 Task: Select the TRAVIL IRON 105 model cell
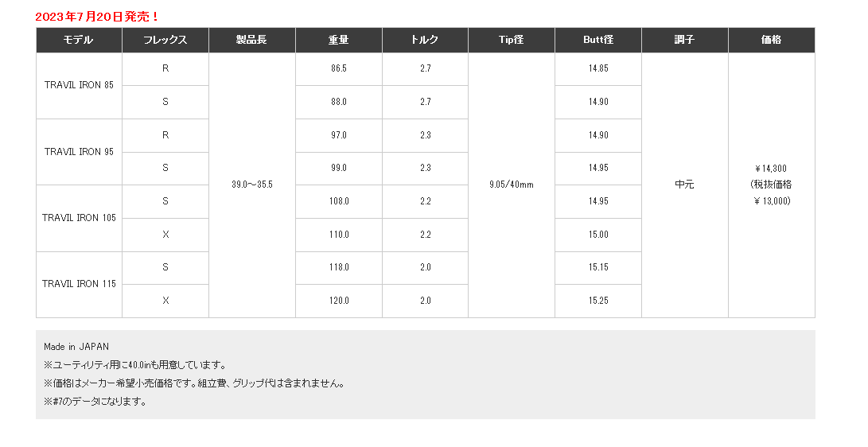point(79,218)
